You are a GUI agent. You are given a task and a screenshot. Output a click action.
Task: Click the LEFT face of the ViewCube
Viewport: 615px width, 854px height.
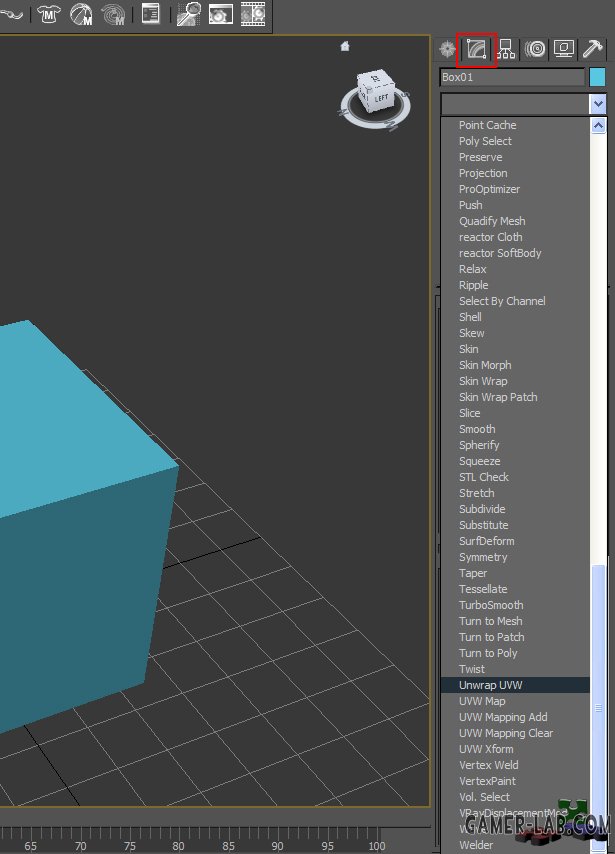point(381,100)
